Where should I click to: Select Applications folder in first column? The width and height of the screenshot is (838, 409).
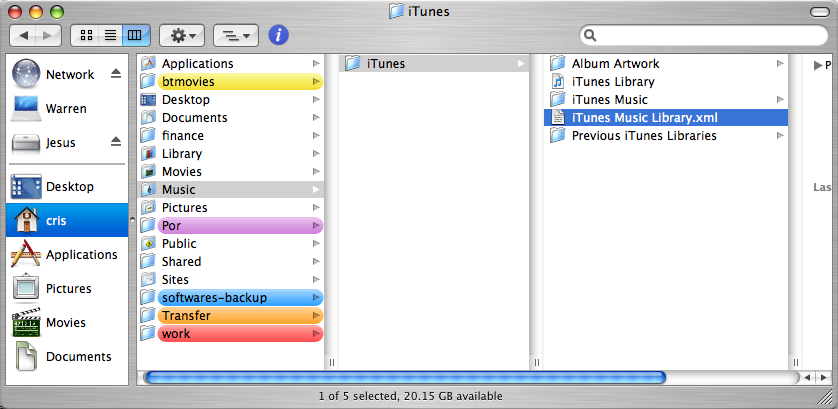(x=230, y=64)
